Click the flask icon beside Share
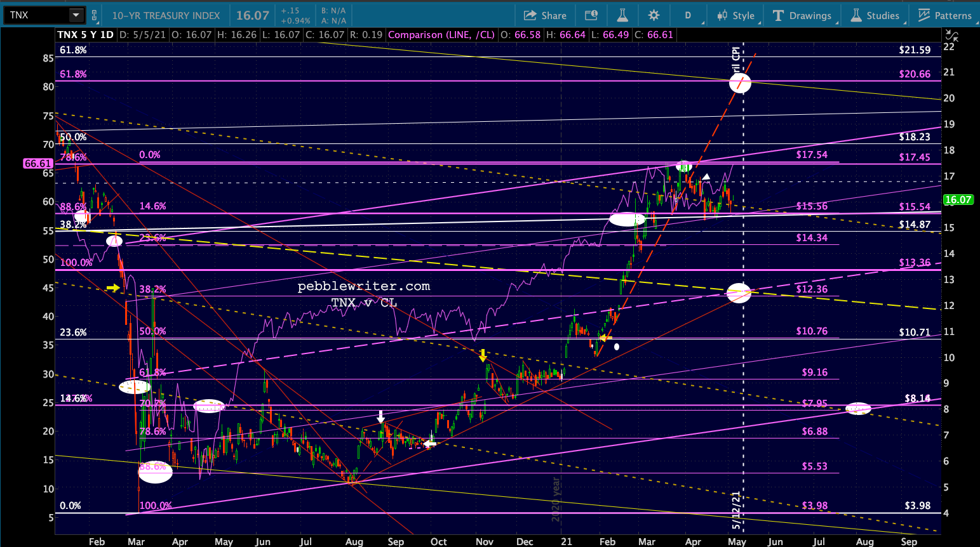The image size is (980, 547). [622, 15]
